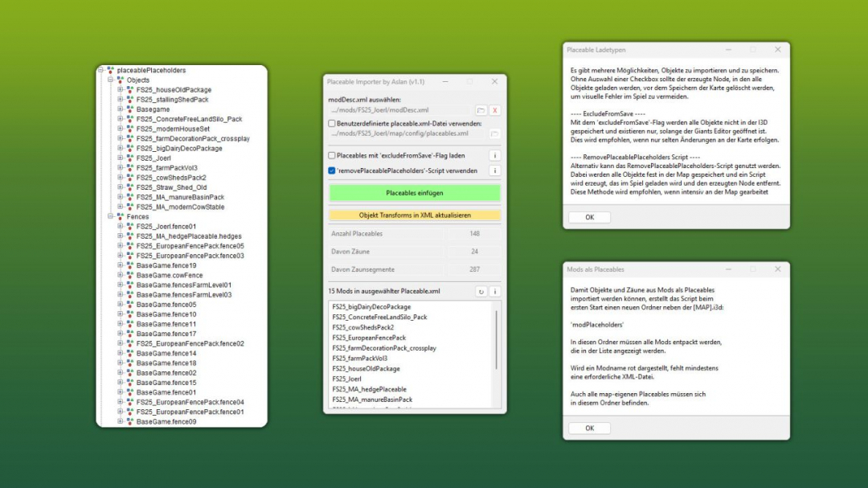Click transform node icon beside placeablePlaceholders root
The width and height of the screenshot is (868, 488).
tap(110, 70)
